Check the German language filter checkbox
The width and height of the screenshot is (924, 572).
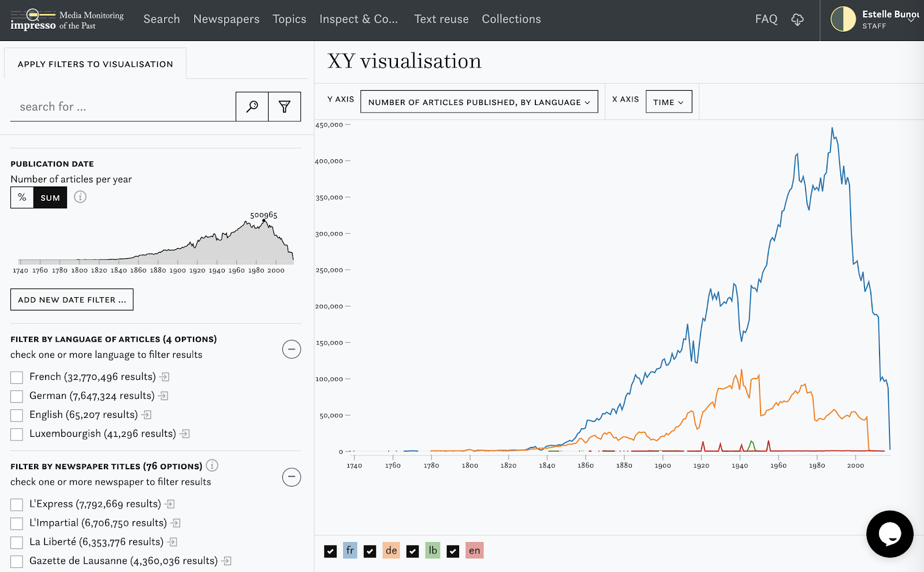[16, 396]
